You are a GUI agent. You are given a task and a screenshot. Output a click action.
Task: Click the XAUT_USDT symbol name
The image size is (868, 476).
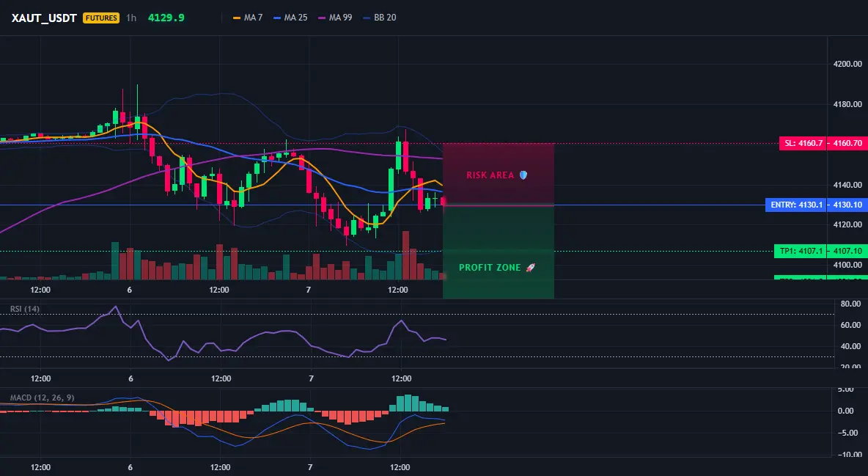point(44,18)
